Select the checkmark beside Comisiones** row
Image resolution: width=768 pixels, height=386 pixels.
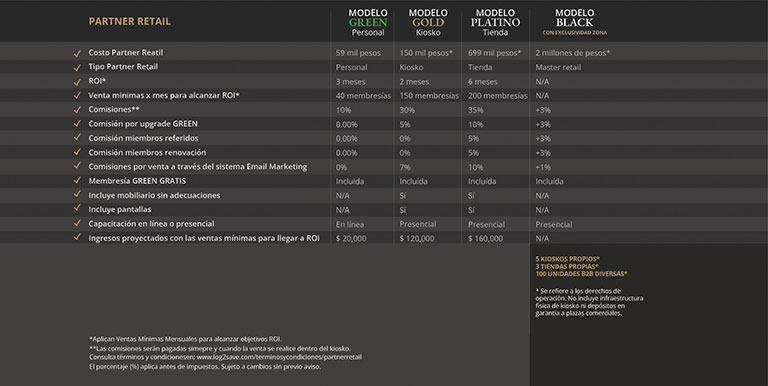click(77, 110)
